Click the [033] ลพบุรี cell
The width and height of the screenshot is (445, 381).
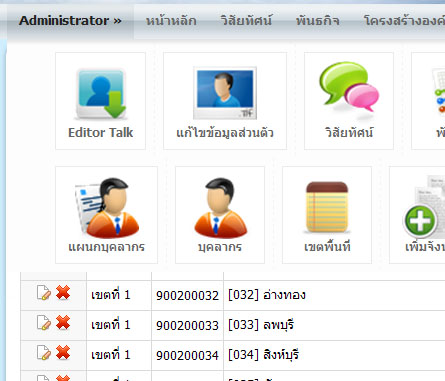click(261, 325)
